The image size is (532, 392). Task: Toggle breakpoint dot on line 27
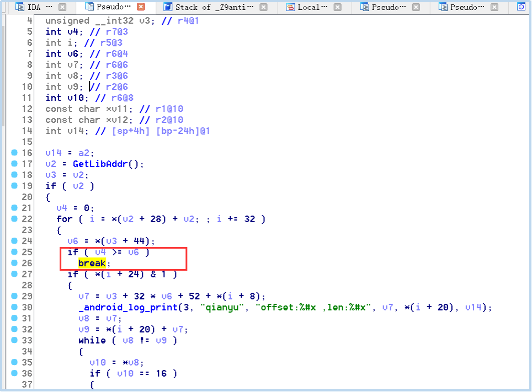point(14,273)
